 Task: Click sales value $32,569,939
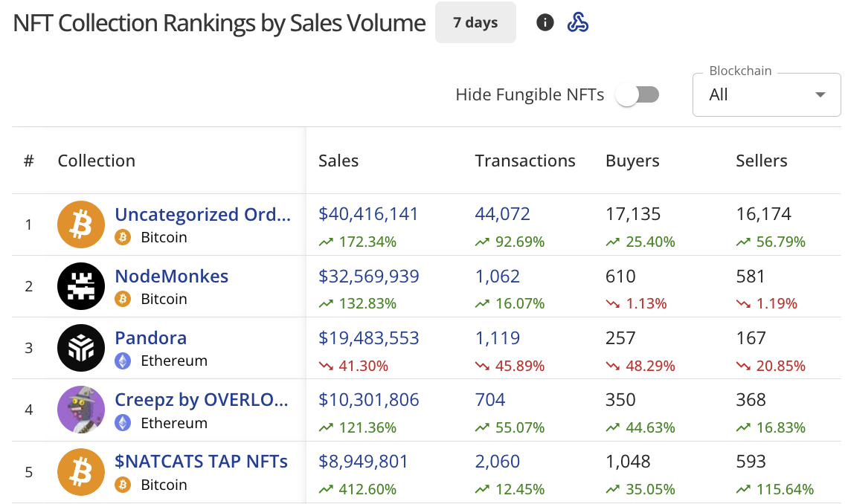[x=369, y=276]
